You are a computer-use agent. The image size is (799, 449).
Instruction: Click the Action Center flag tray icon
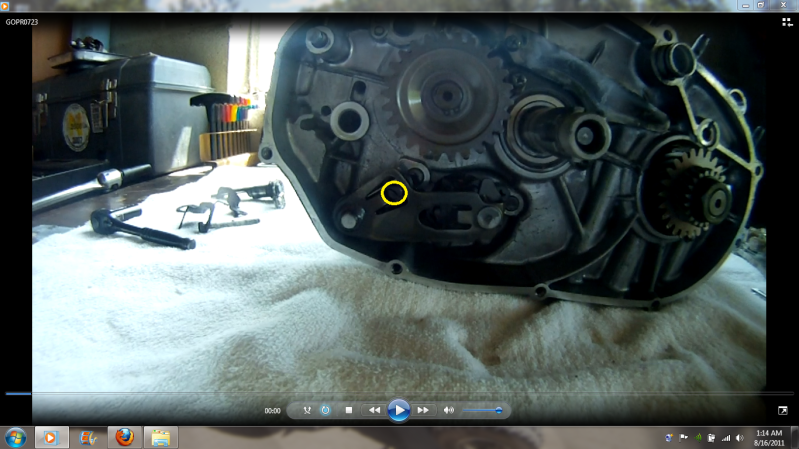(x=683, y=438)
